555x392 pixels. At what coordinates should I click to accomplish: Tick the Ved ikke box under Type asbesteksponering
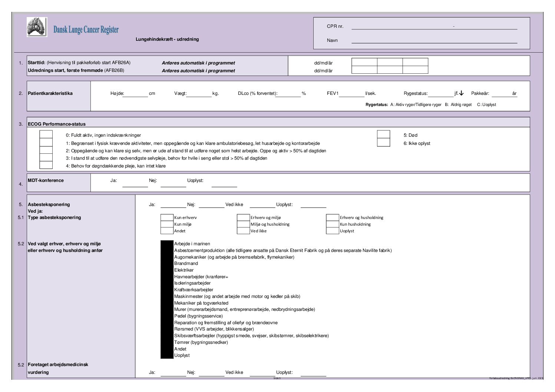(243, 231)
